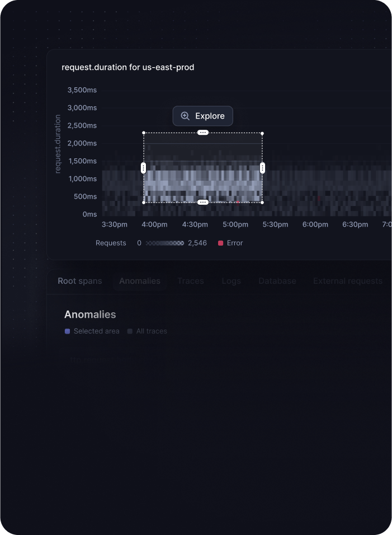Click the top-right corner dot of the selection
Viewport: 392px width, 535px height.
click(262, 133)
